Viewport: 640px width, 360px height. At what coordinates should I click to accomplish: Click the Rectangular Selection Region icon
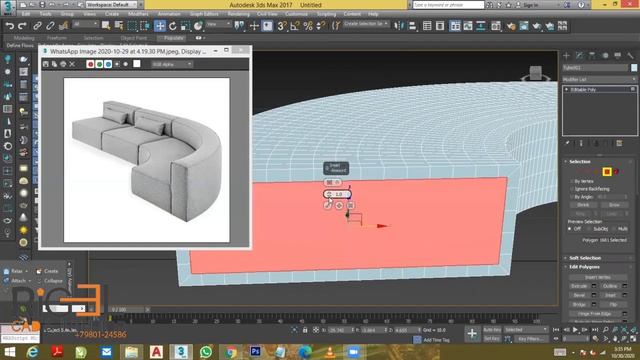(x=132, y=26)
